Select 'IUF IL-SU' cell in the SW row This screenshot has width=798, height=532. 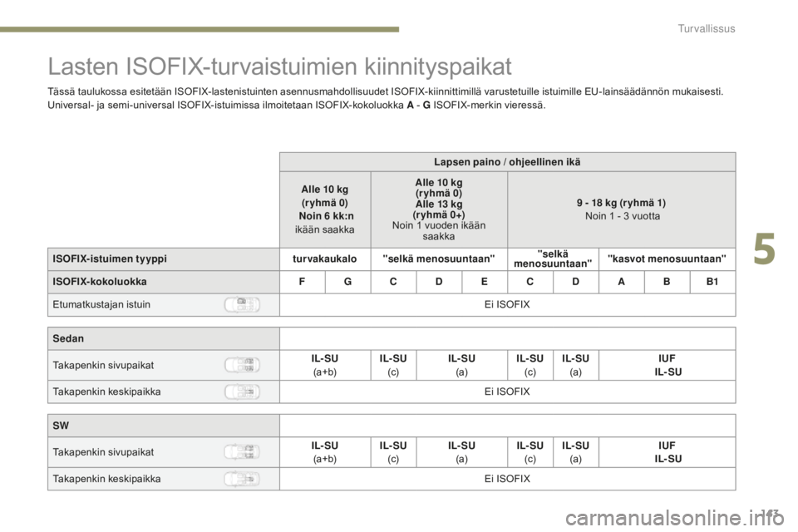point(667,452)
